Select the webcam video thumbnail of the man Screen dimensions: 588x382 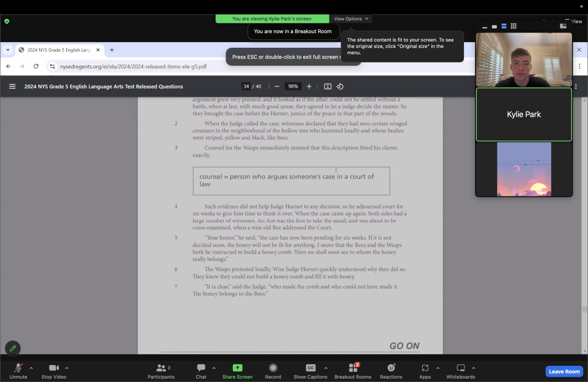pos(524,60)
